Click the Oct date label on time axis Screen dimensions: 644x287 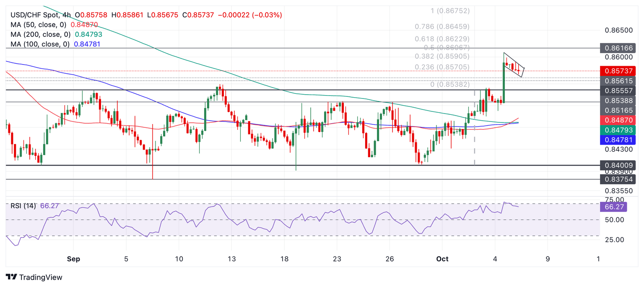[442, 259]
